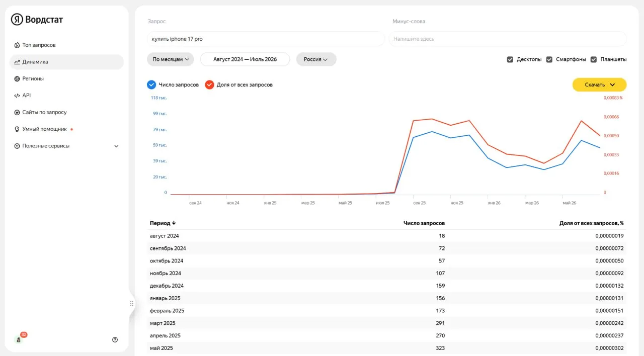Select the февраль 2025 row
The width and height of the screenshot is (644, 356).
click(387, 311)
